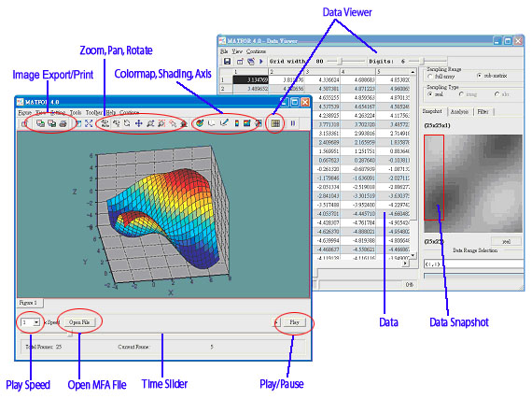Click the first icon in the Zoom, Pan, Rotate group
The width and height of the screenshot is (532, 399).
pyautogui.click(x=105, y=123)
